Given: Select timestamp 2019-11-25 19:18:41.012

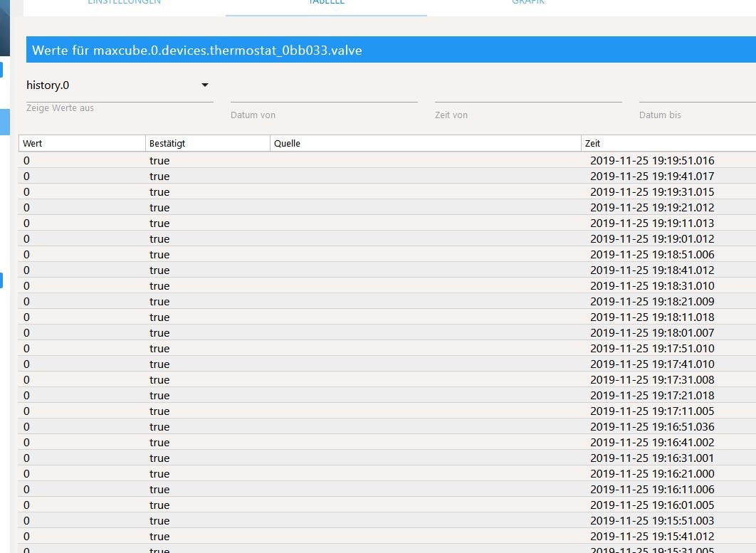Looking at the screenshot, I should pyautogui.click(x=652, y=270).
